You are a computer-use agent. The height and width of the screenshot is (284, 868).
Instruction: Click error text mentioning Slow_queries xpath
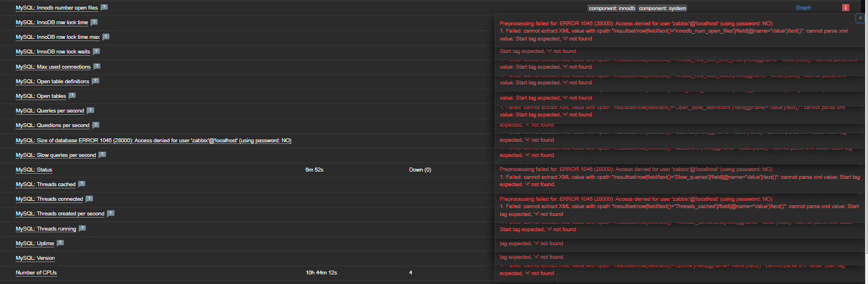click(680, 181)
